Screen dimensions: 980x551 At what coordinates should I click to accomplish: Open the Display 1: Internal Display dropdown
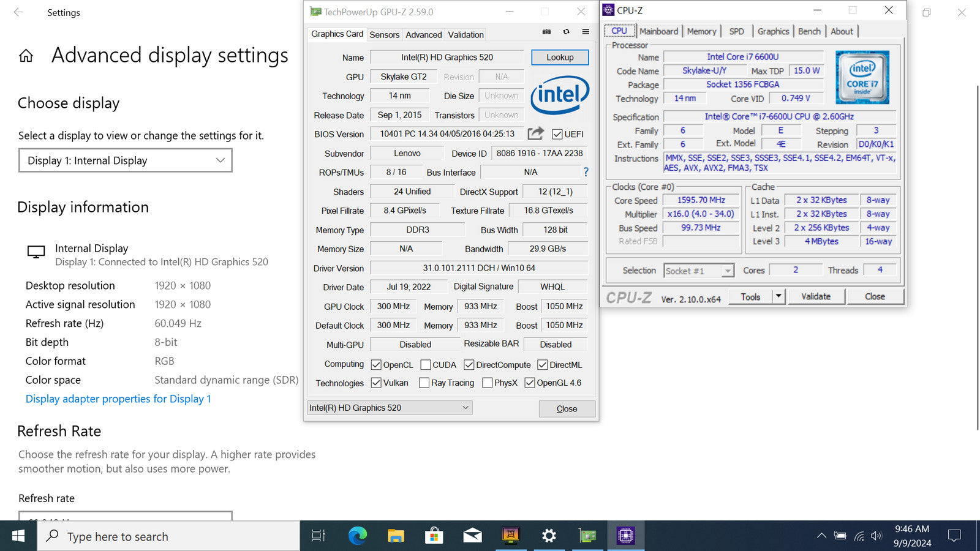[126, 160]
